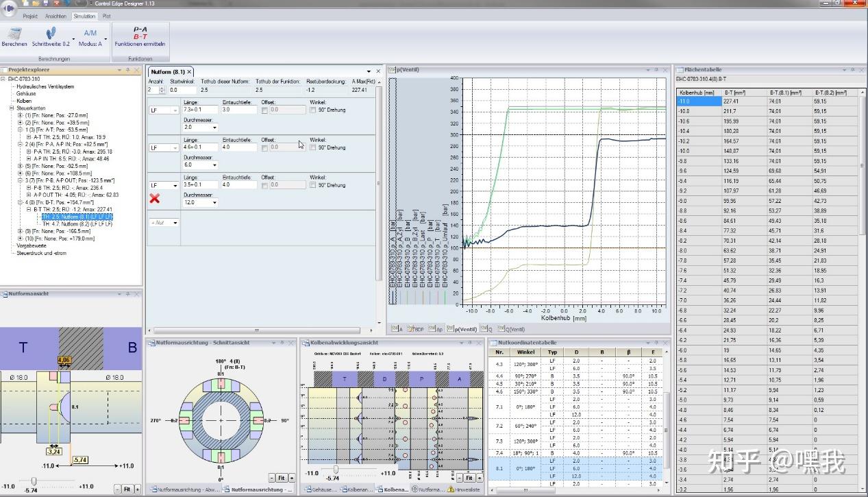Click the Nutformansicht position slider handle
Viewport: 868px width, 497px height.
click(33, 481)
